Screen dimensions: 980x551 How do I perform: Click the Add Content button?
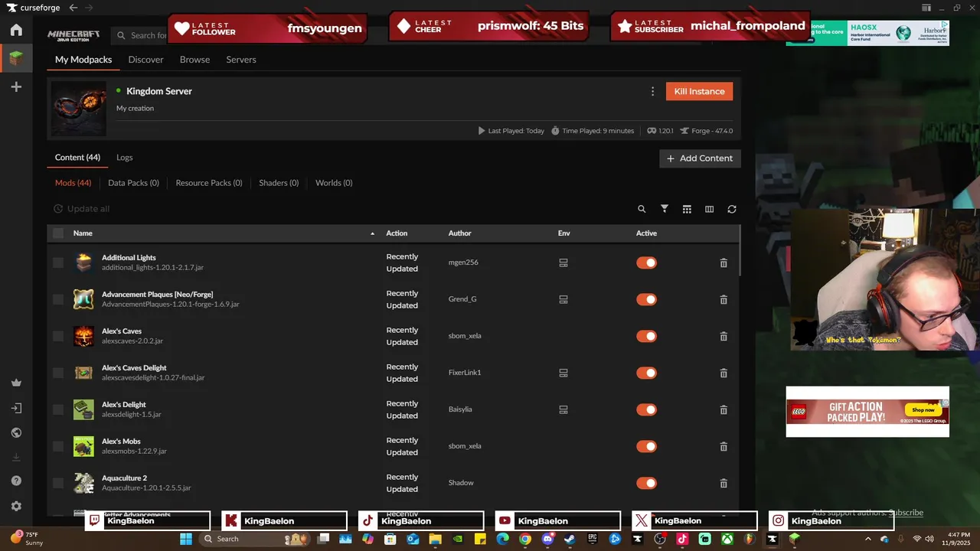(700, 158)
